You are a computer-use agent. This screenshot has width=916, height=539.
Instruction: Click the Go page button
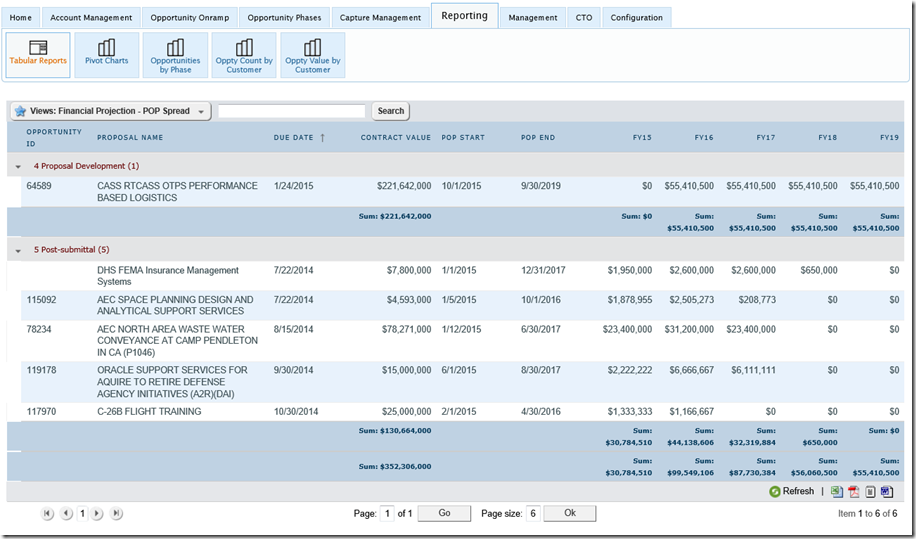tap(445, 513)
